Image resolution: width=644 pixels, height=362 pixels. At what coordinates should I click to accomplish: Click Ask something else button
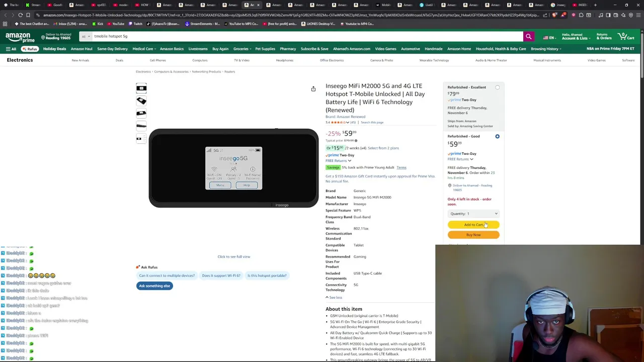[x=154, y=286]
